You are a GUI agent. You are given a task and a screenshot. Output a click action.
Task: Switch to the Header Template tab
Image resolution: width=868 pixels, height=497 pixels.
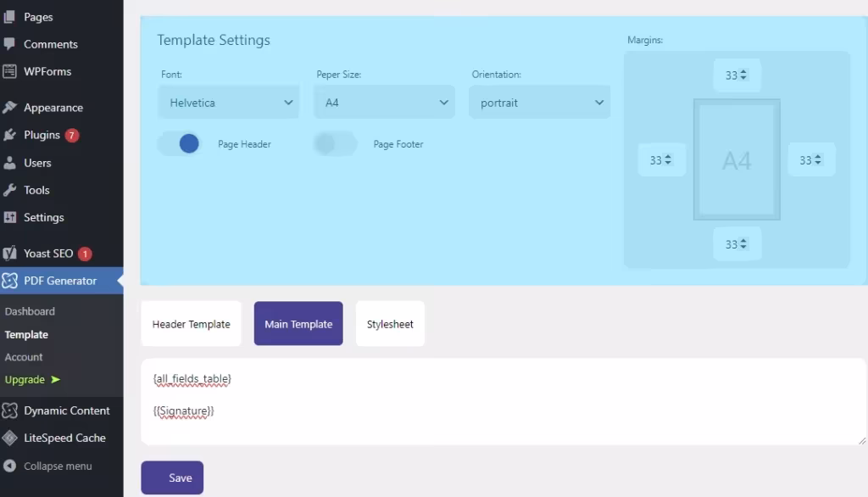coord(191,324)
